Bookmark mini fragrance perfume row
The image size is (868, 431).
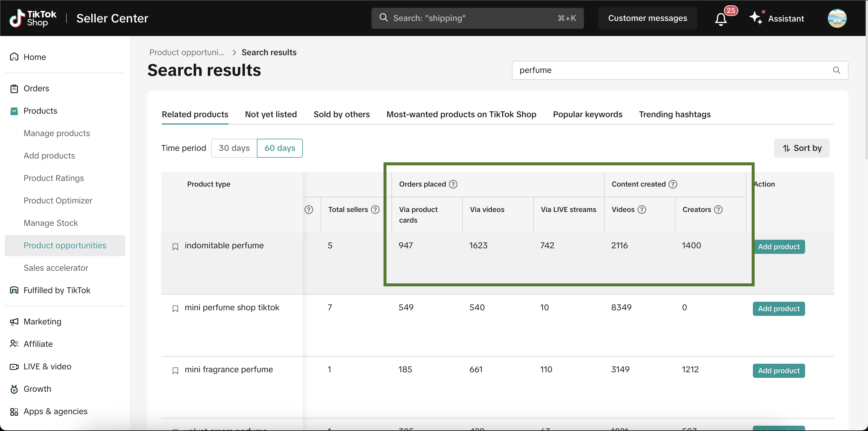tap(175, 371)
